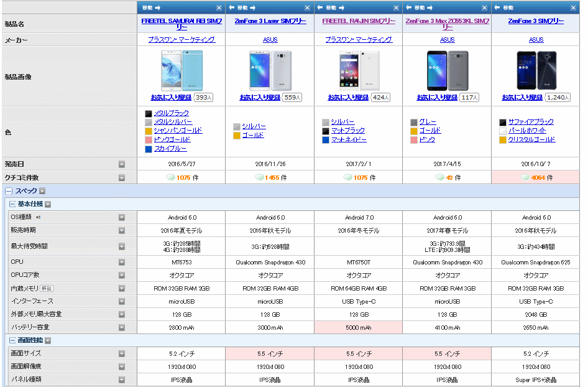Open the 画面サイズ row dropdown arrow
The image size is (588, 387).
tap(122, 353)
